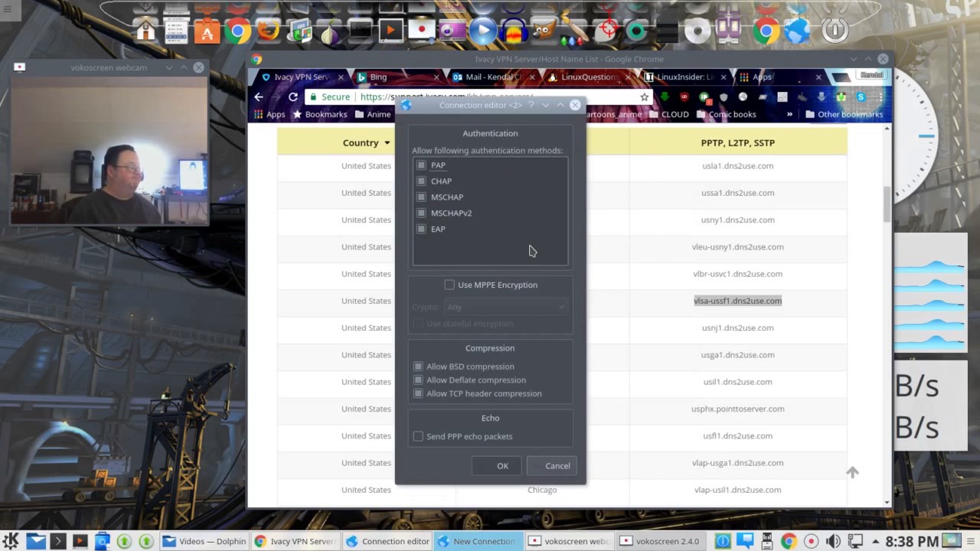The height and width of the screenshot is (551, 980).
Task: Enable the PAP authentication checkbox
Action: 421,165
